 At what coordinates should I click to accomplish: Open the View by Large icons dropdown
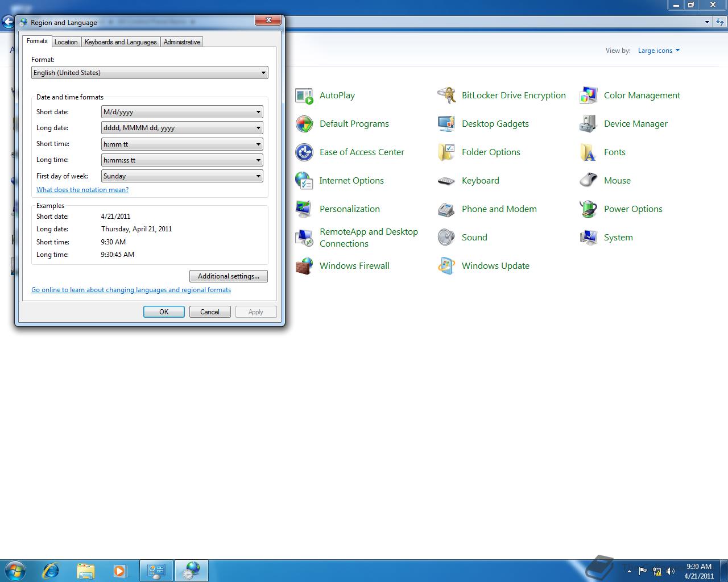coord(659,51)
